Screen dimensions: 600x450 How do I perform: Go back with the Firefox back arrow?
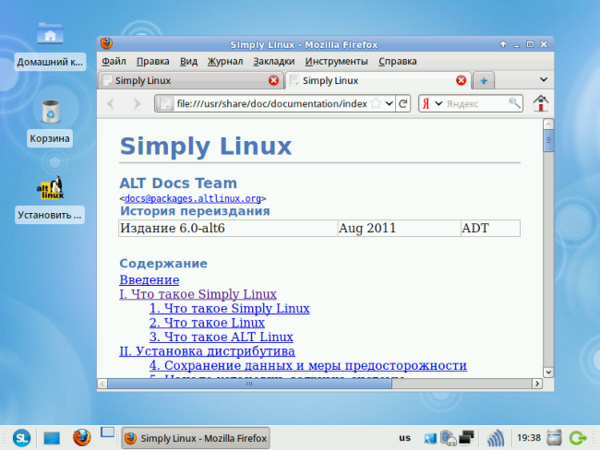click(111, 103)
